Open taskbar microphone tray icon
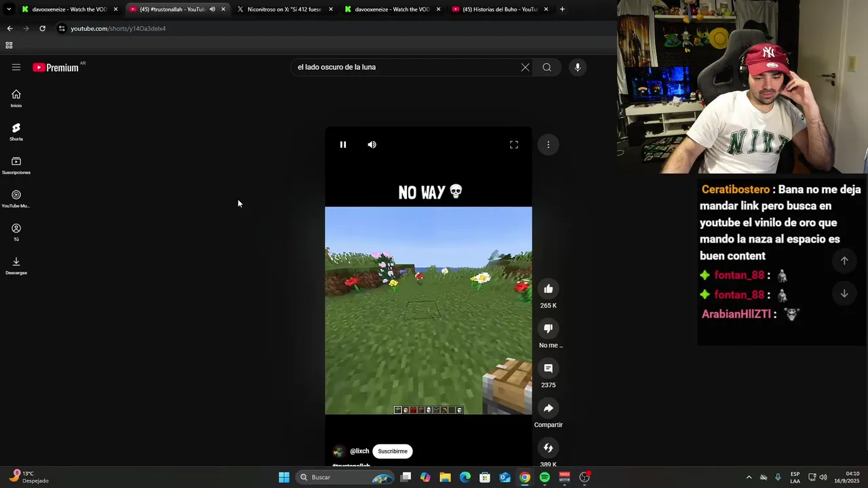868x488 pixels. pos(778,477)
